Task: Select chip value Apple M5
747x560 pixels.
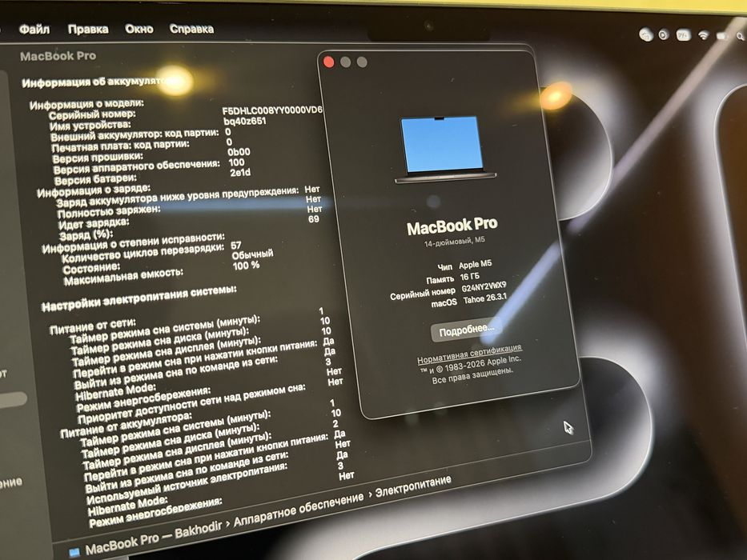Action: click(476, 264)
